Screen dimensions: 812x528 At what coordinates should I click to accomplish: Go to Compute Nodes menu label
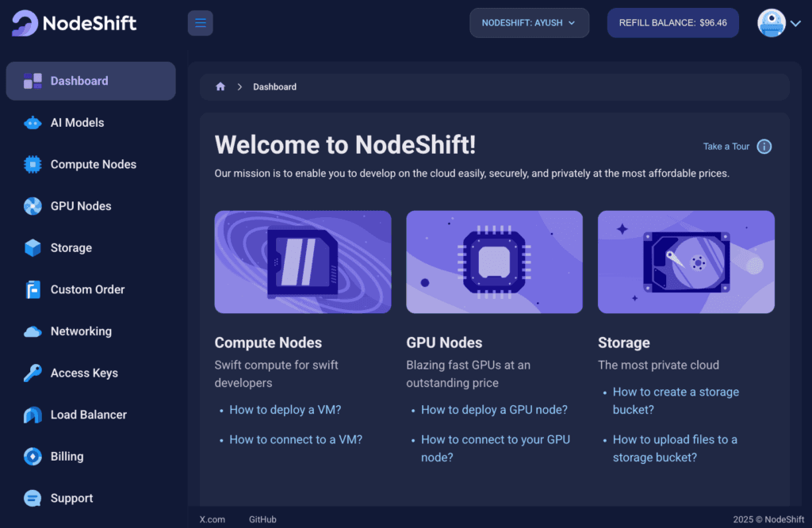coord(94,165)
